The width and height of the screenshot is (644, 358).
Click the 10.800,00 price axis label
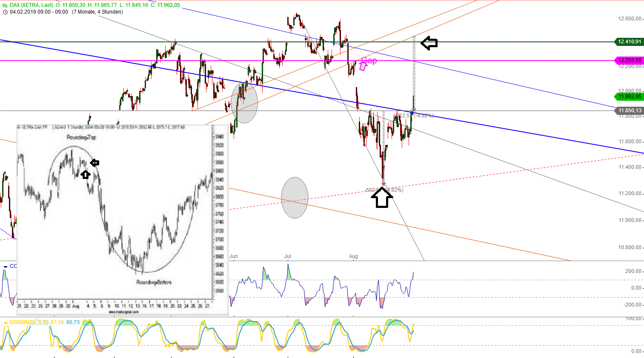(x=630, y=247)
